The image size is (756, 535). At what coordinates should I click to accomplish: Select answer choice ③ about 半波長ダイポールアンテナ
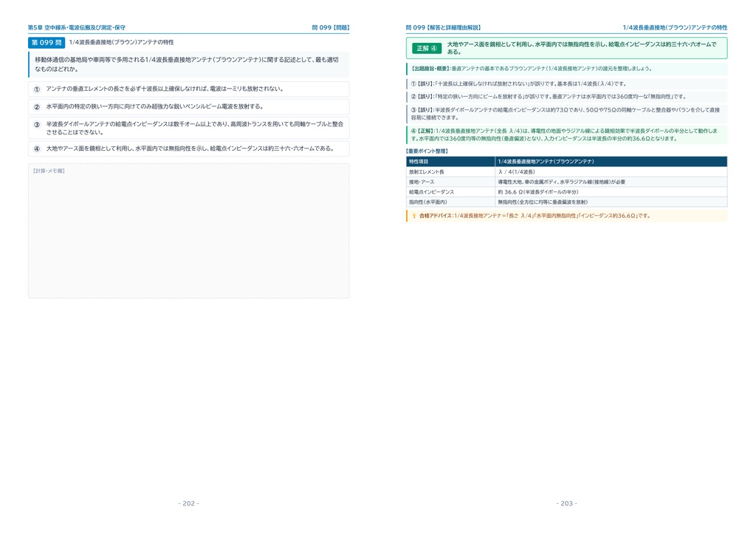[x=188, y=128]
